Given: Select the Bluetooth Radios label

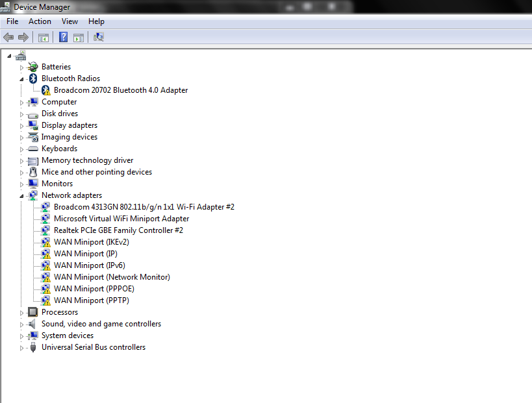Looking at the screenshot, I should coord(71,79).
